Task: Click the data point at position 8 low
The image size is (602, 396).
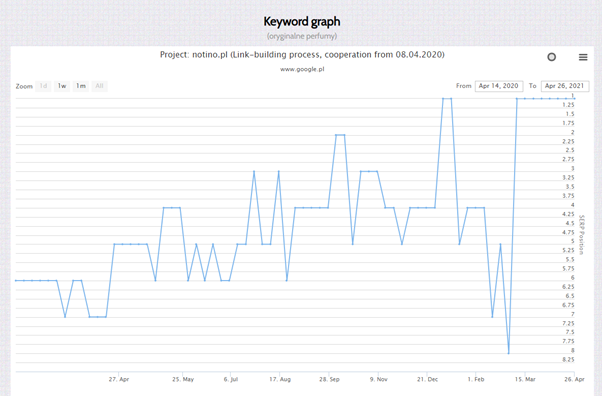Action: point(509,353)
